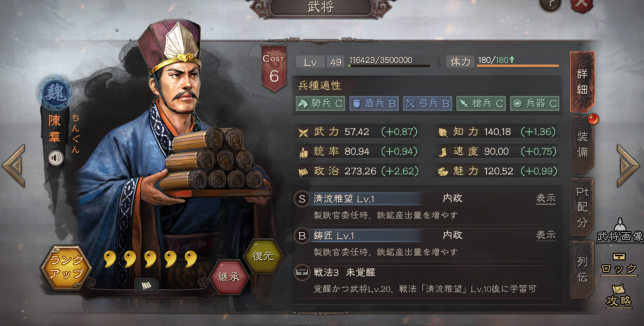Open help with the question mark icon

click(x=550, y=4)
